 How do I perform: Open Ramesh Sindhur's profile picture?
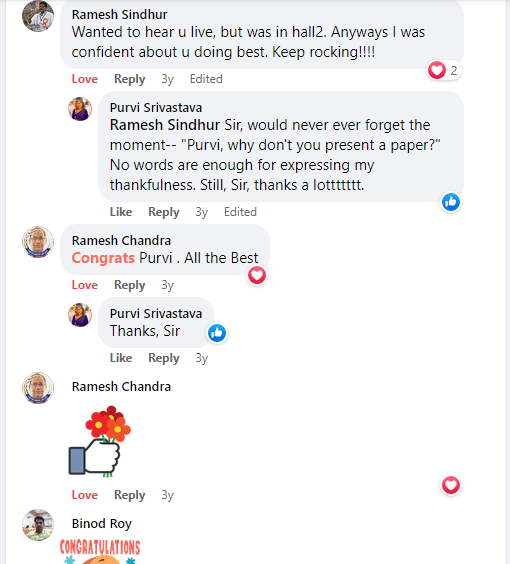(38, 17)
